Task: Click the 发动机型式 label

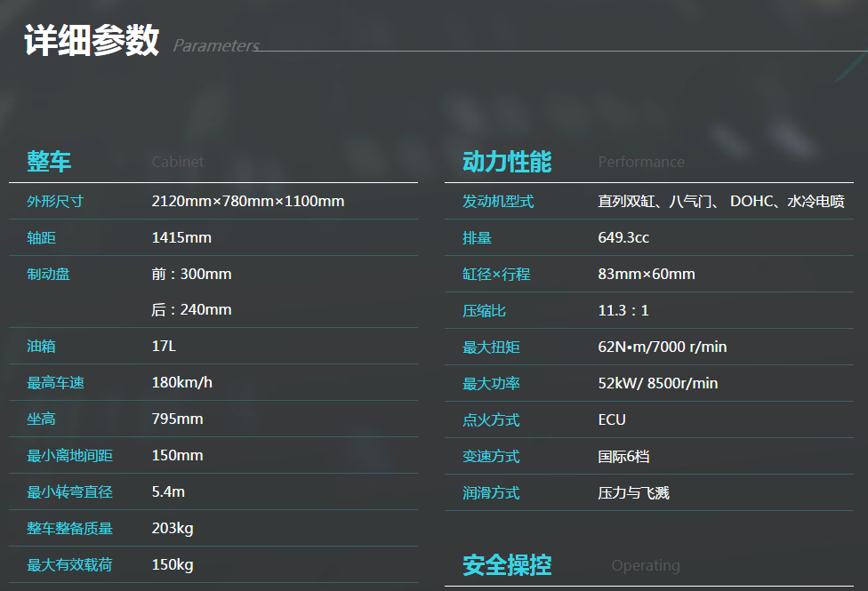Action: coord(498,202)
